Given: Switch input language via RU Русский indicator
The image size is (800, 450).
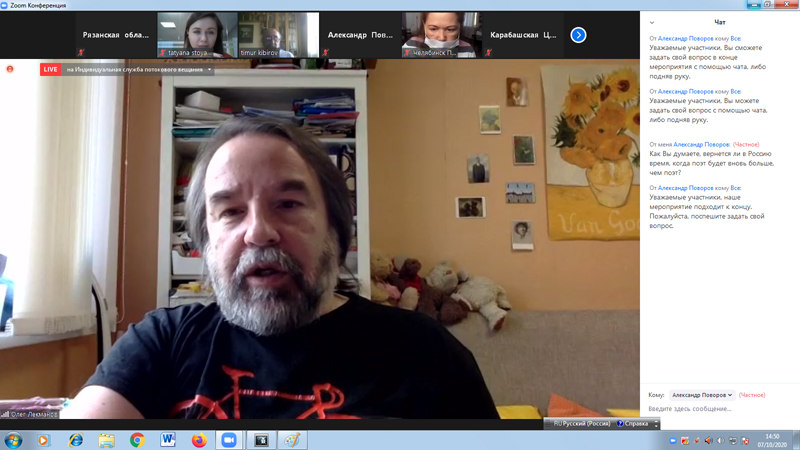Looking at the screenshot, I should (x=582, y=424).
